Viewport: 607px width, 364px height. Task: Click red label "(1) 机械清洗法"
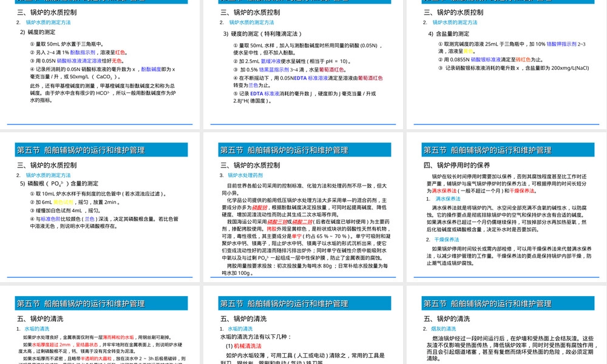tap(243, 346)
